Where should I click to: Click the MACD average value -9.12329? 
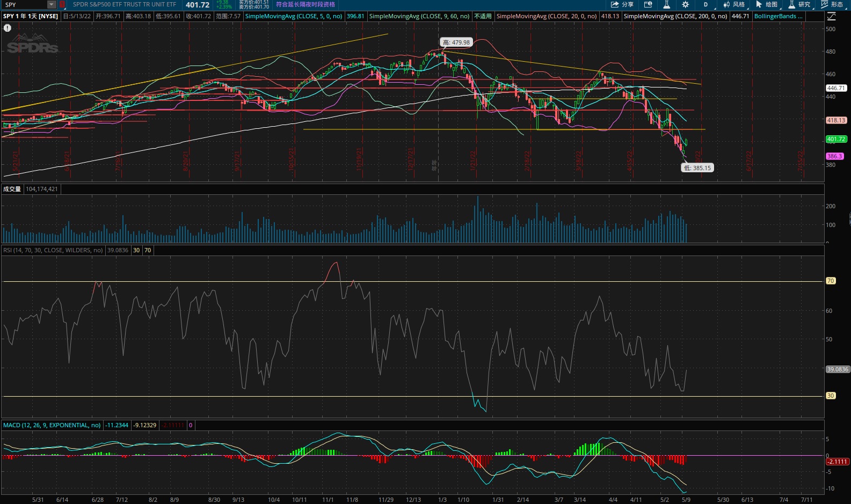click(x=145, y=425)
